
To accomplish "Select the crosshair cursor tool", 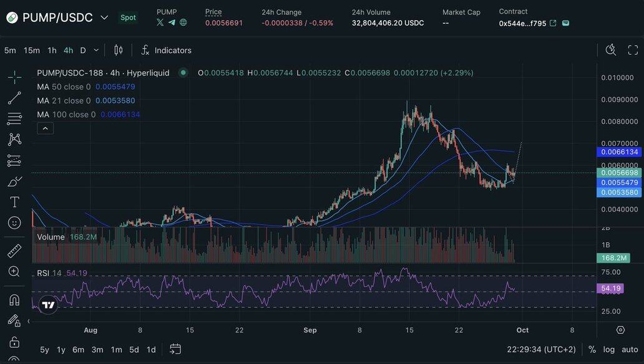I will pyautogui.click(x=14, y=77).
